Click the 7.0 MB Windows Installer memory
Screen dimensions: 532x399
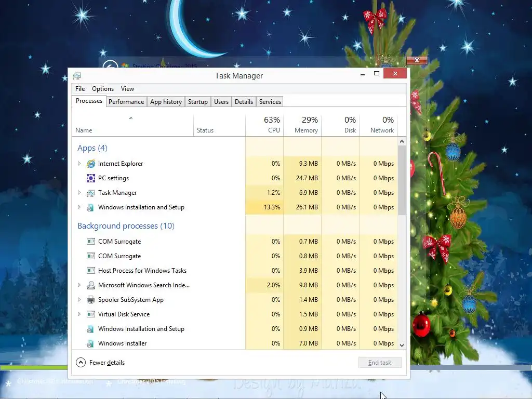[x=308, y=343]
